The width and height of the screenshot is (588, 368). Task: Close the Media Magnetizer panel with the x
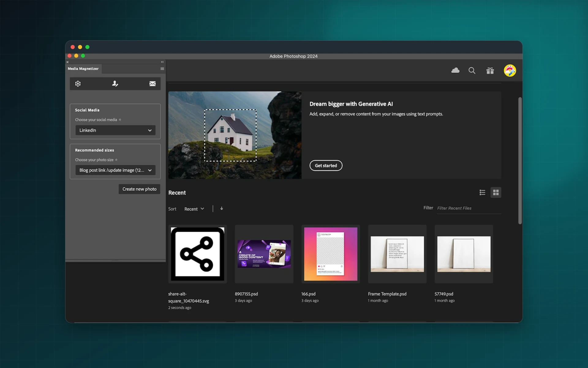tap(68, 62)
